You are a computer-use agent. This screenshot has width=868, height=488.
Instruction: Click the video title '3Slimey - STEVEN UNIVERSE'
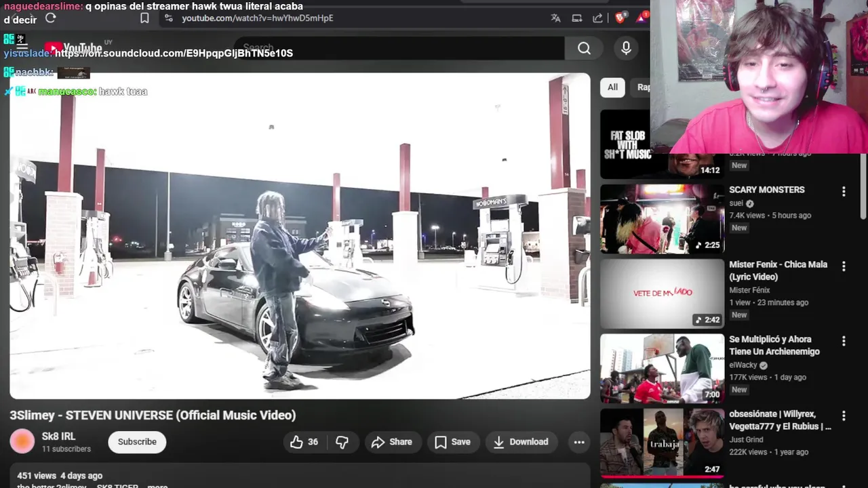click(153, 415)
